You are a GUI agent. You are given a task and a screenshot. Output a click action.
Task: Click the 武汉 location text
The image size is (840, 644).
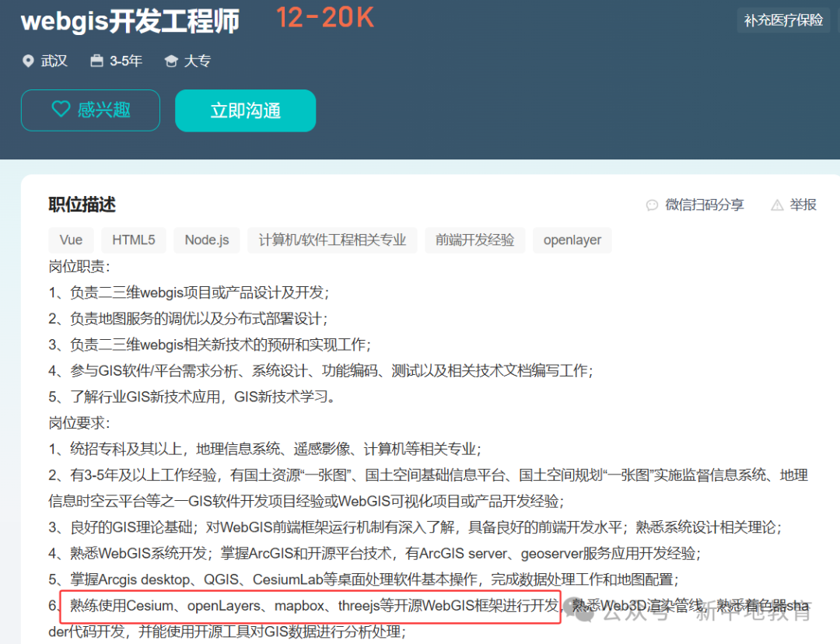[54, 61]
